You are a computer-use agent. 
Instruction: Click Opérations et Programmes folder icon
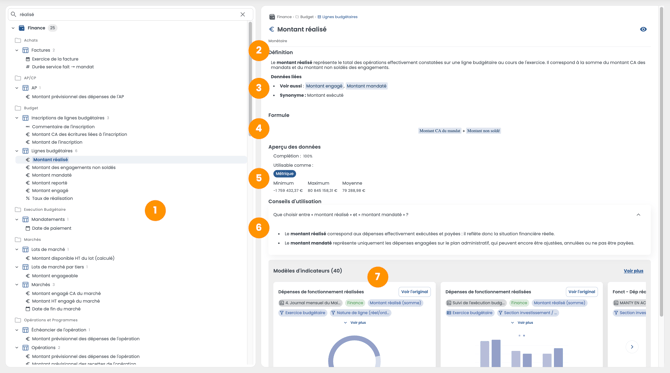coord(18,320)
